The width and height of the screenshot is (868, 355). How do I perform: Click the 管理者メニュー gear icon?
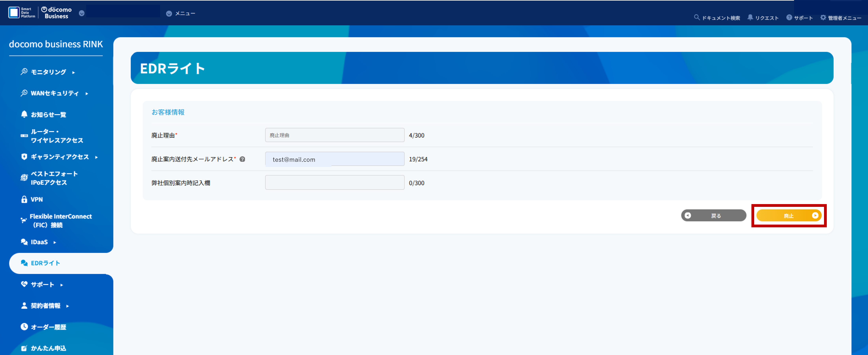(x=823, y=18)
